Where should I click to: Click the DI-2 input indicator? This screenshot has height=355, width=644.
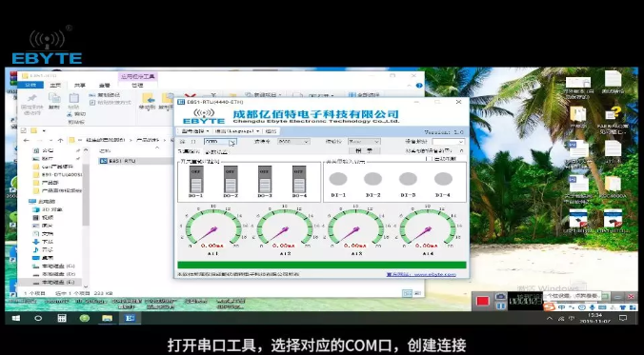[372, 179]
